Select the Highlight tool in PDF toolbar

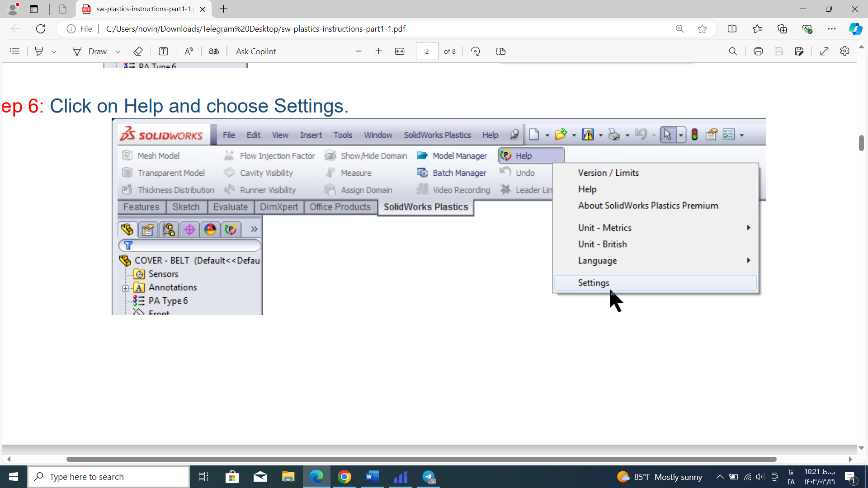pos(39,51)
